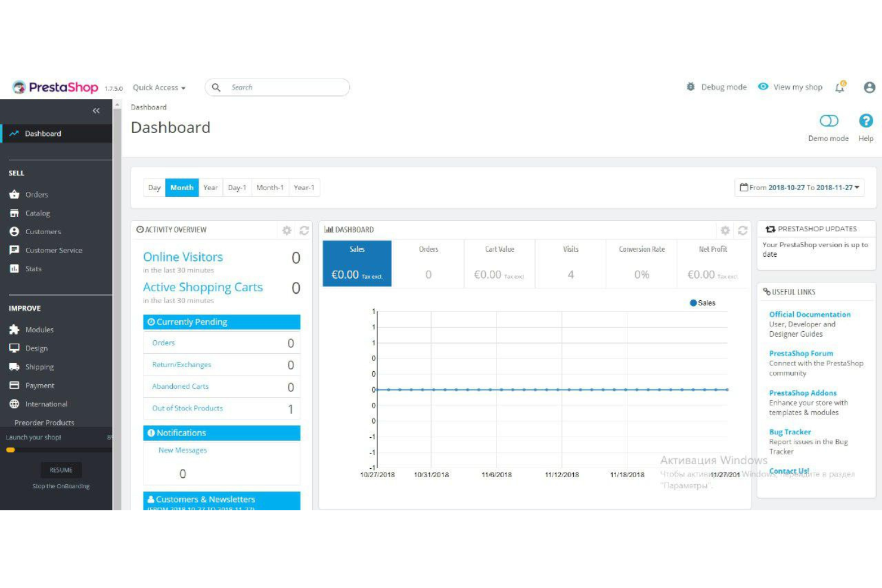Toggle the Demo mode switch
The height and width of the screenshot is (588, 882).
click(x=829, y=121)
